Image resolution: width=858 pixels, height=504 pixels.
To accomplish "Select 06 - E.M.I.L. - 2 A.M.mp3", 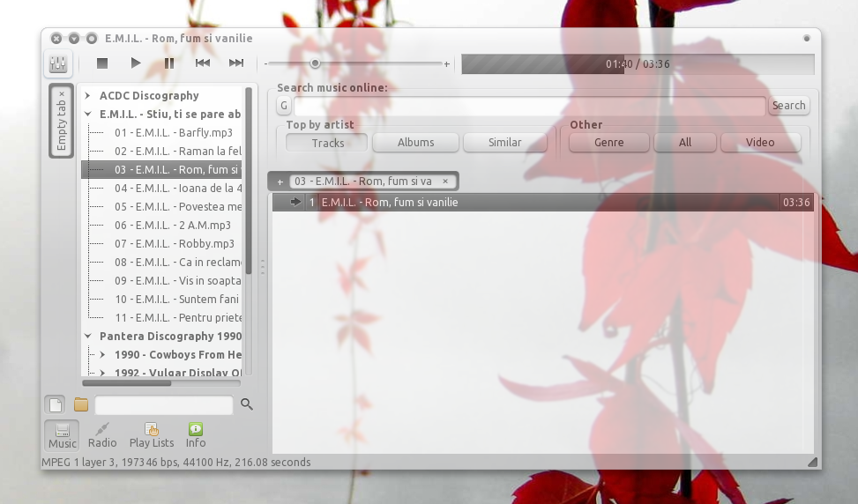I will click(172, 226).
